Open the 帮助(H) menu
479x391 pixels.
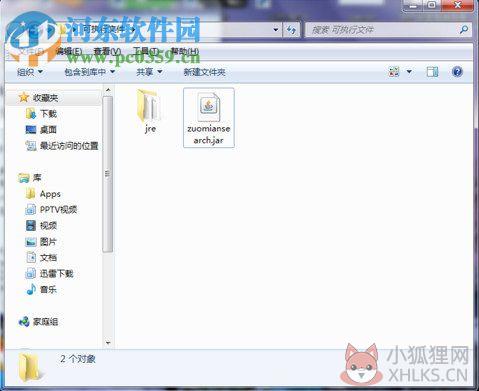[x=185, y=51]
